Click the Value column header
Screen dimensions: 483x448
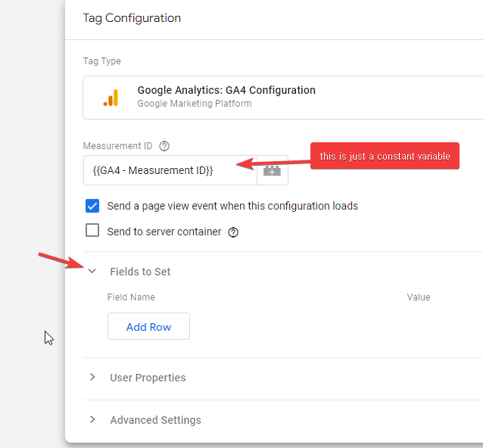click(418, 298)
